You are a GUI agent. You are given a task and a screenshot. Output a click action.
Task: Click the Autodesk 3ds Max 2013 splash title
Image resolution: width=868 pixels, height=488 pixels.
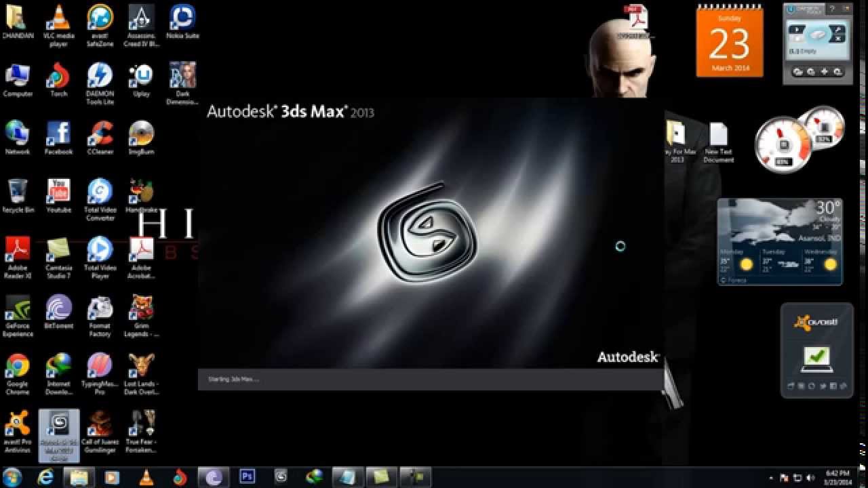[290, 112]
